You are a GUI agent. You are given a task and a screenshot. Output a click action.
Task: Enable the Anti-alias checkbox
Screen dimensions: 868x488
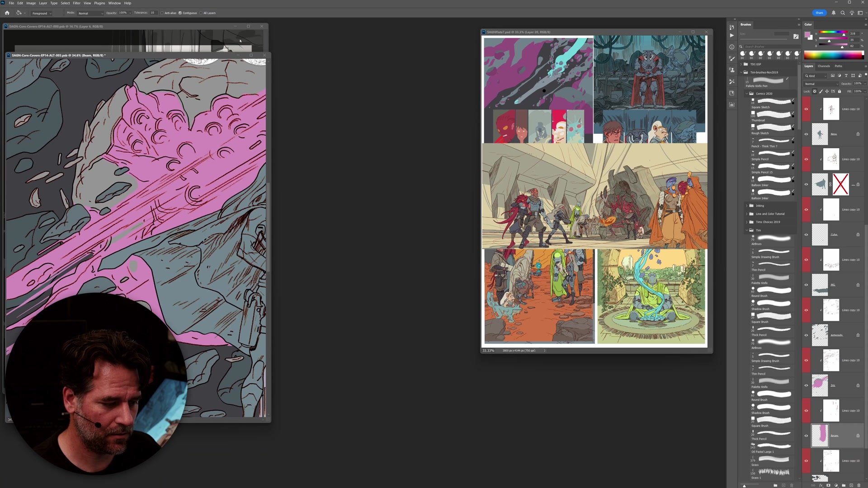[162, 13]
